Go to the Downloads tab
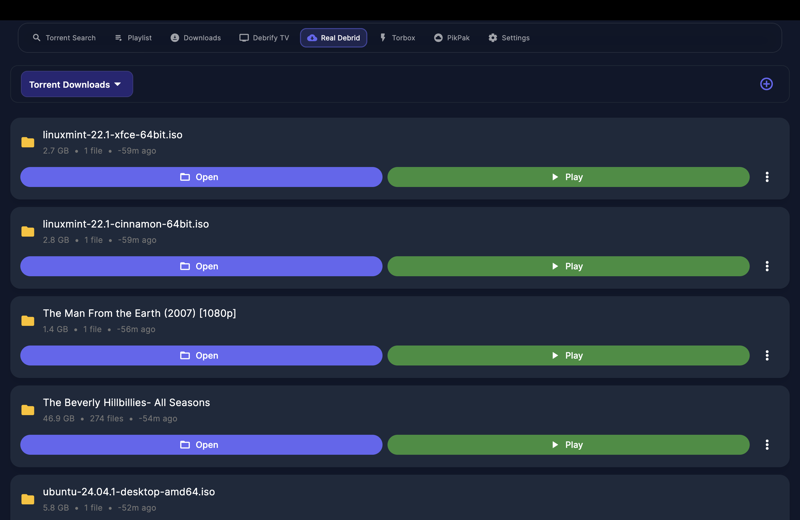Viewport: 800px width, 520px height. click(195, 38)
